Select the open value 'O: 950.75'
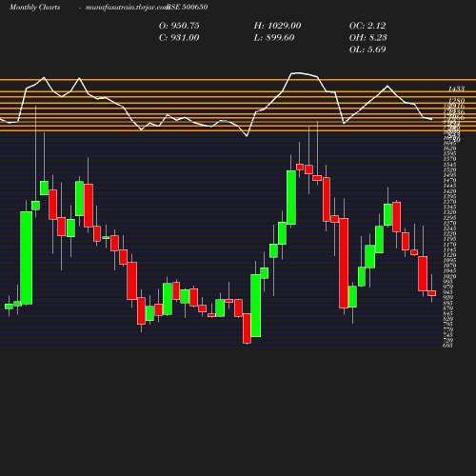Image resolution: width=476 pixels, height=476 pixels. [179, 26]
